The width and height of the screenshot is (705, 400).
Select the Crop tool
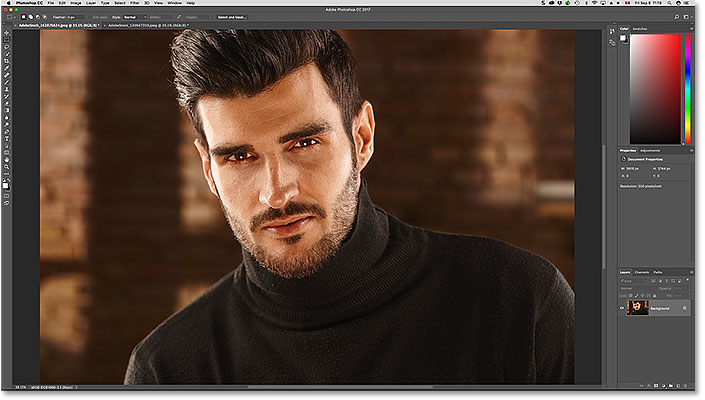click(x=6, y=61)
